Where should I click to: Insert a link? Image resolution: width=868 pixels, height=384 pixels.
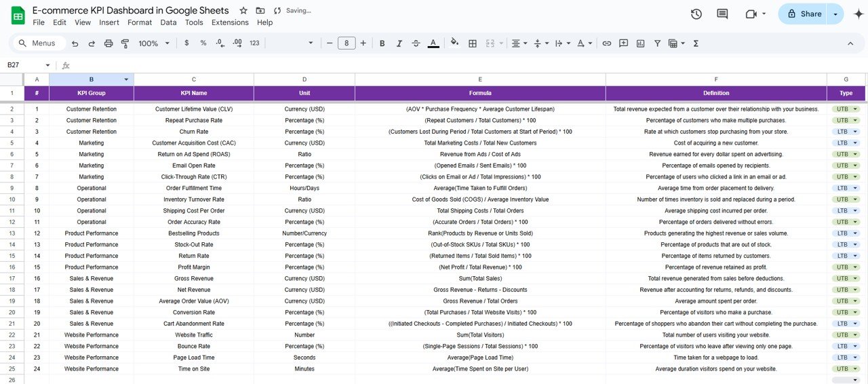pos(607,43)
